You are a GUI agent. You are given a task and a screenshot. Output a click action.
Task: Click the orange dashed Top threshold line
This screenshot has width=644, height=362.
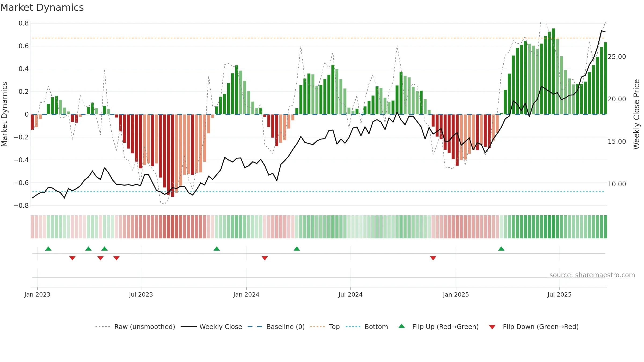tap(318, 38)
